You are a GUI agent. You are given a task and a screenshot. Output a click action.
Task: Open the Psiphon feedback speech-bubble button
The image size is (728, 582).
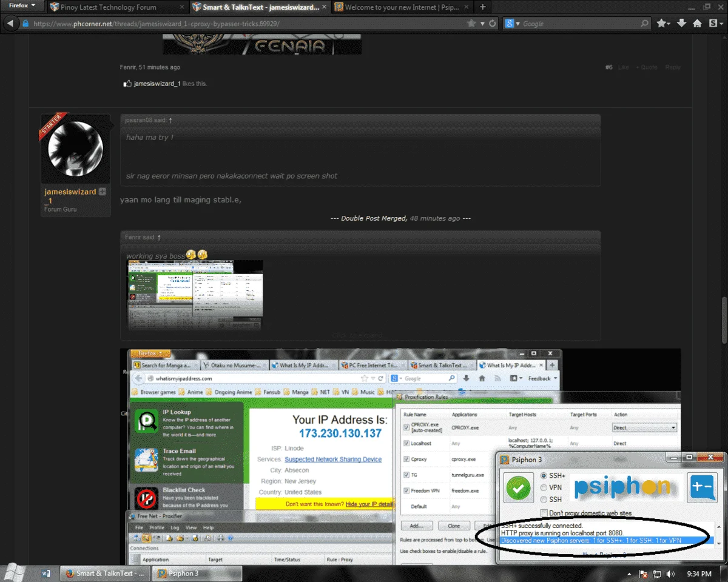click(x=702, y=487)
